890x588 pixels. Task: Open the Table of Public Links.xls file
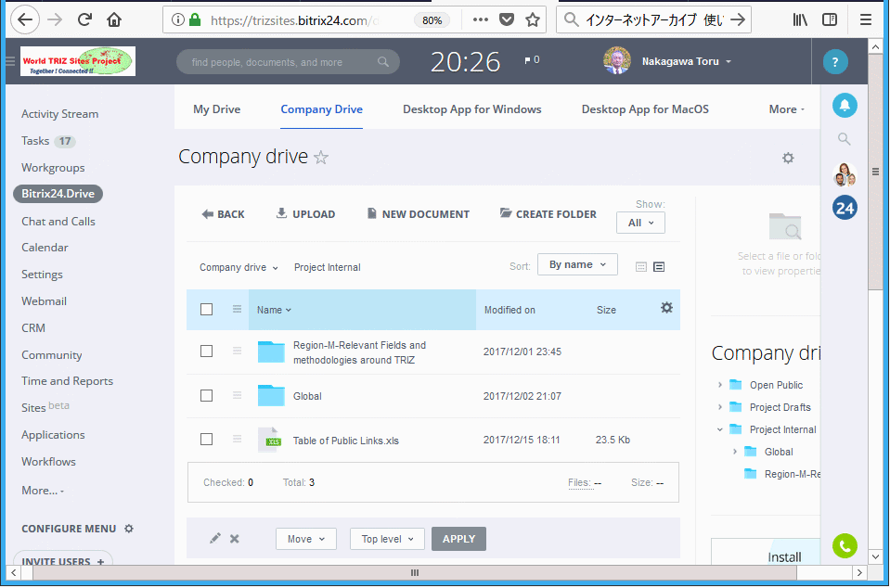pos(345,441)
